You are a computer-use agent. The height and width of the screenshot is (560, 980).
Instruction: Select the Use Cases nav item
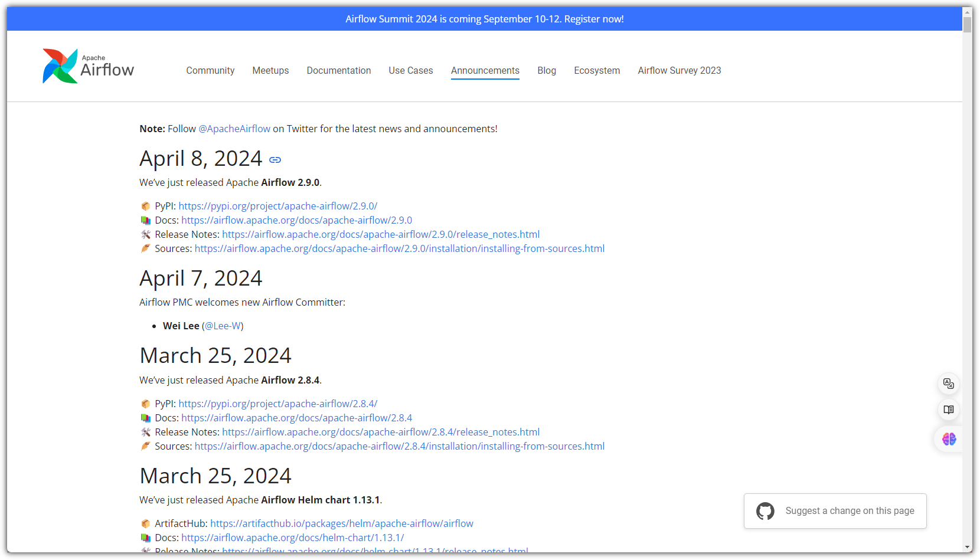click(411, 70)
